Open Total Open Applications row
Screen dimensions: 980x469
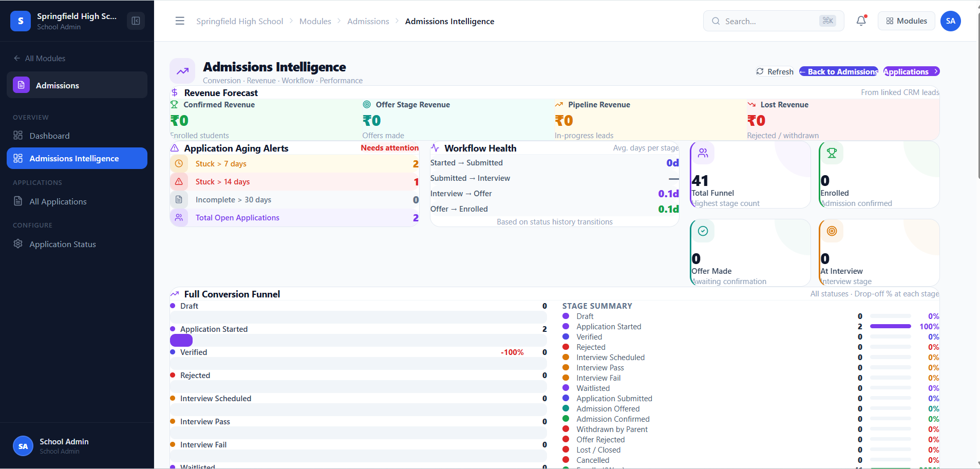tap(294, 217)
